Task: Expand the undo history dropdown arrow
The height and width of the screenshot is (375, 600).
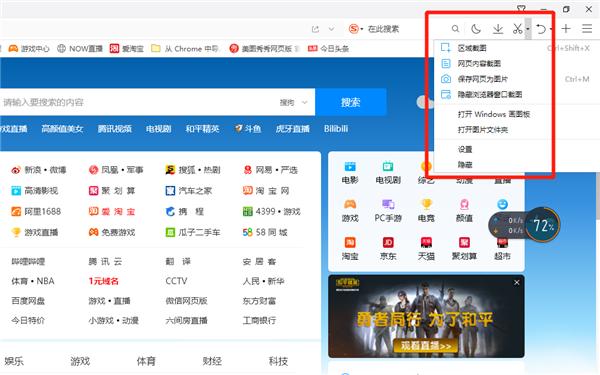Action: click(x=551, y=29)
